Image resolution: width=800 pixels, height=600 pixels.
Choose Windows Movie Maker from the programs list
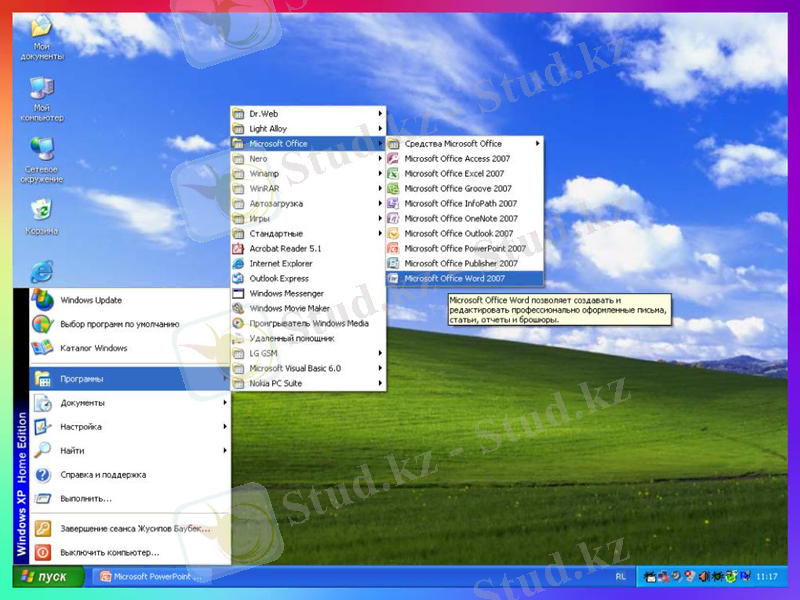tap(289, 308)
